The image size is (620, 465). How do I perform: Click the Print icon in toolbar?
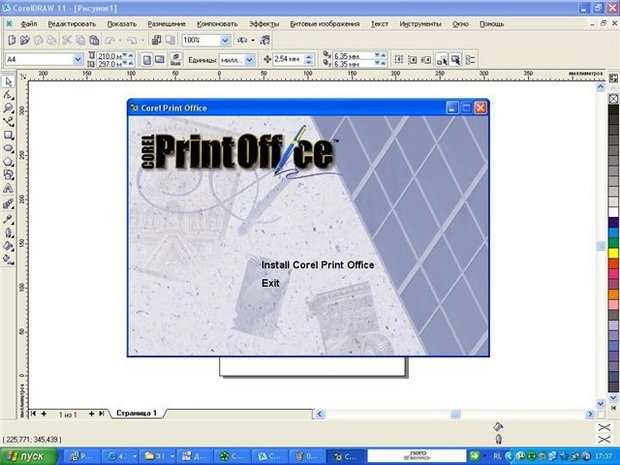click(53, 40)
